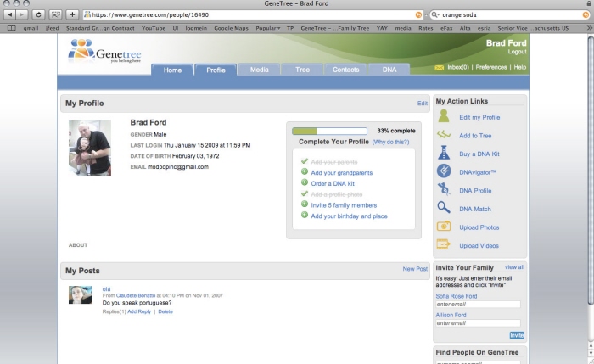Click the Invite button

(517, 335)
